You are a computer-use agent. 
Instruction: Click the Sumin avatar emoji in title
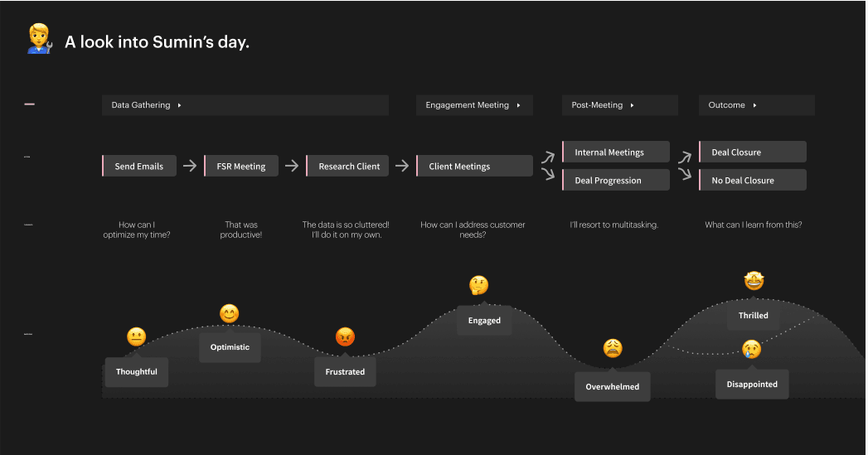pos(39,39)
